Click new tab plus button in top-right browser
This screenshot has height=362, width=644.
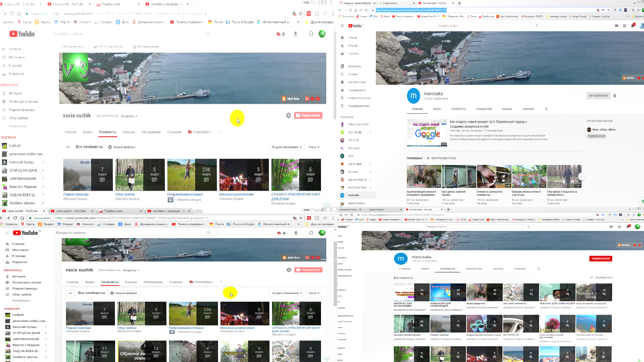(460, 3)
